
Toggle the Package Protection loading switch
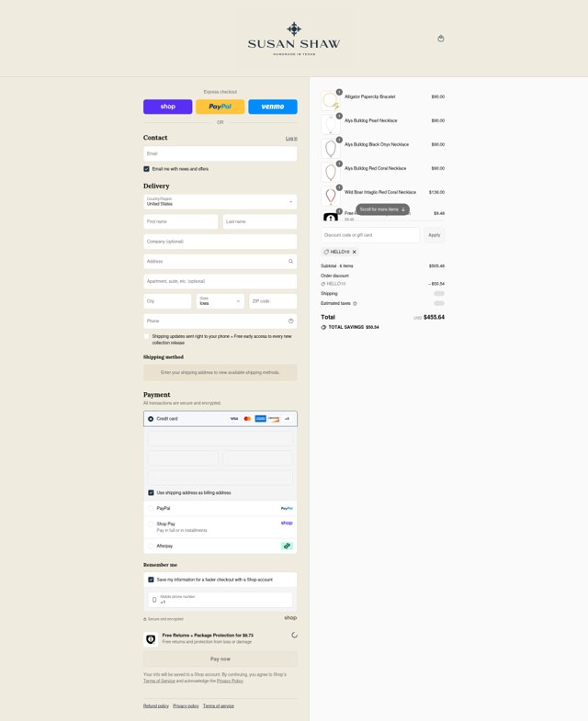tap(295, 636)
